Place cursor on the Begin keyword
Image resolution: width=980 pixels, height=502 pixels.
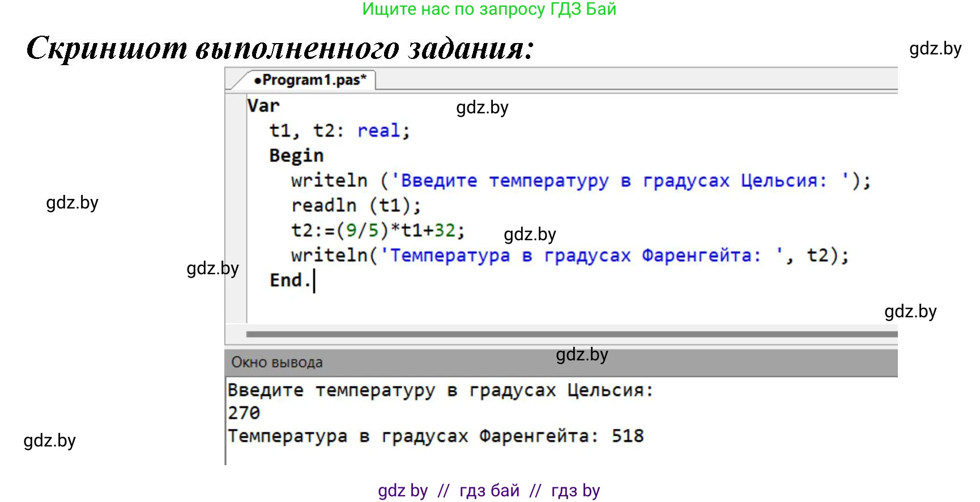point(296,156)
